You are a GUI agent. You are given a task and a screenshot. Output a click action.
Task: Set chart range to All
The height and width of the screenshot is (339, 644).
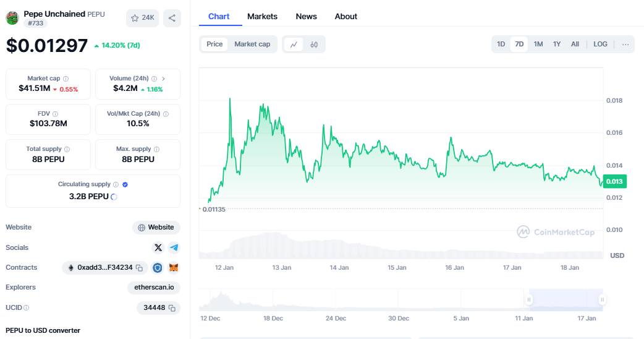point(575,44)
